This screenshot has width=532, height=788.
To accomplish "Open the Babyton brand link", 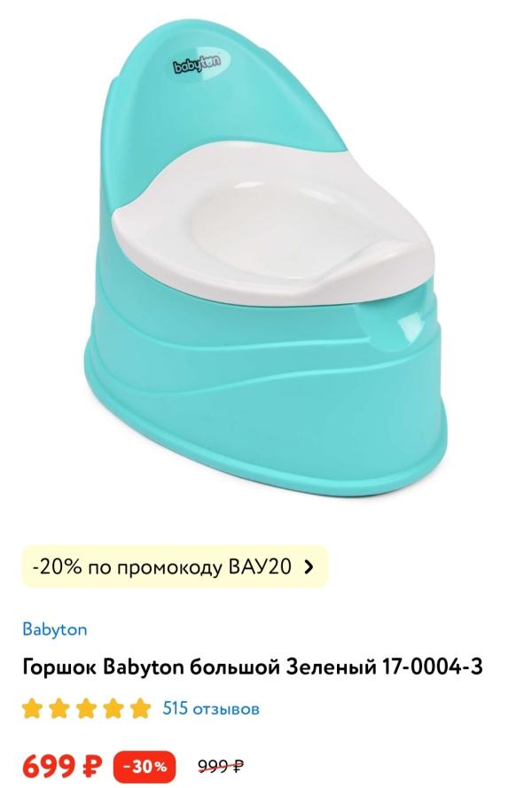I will (55, 629).
